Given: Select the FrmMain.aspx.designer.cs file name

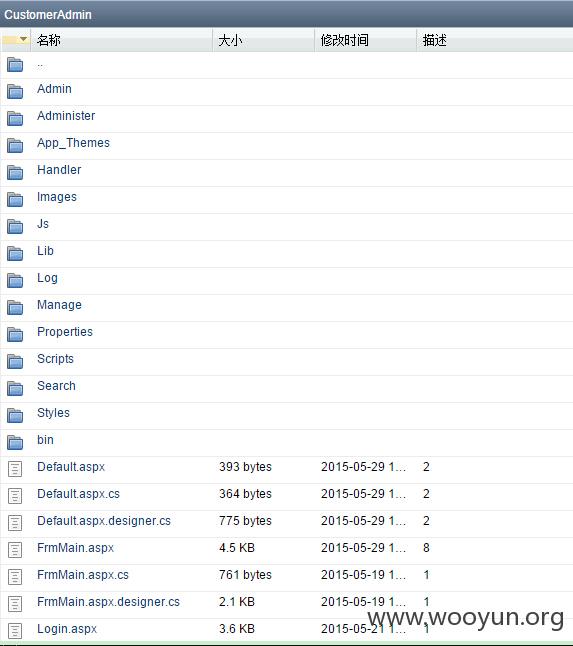Looking at the screenshot, I should [x=108, y=602].
